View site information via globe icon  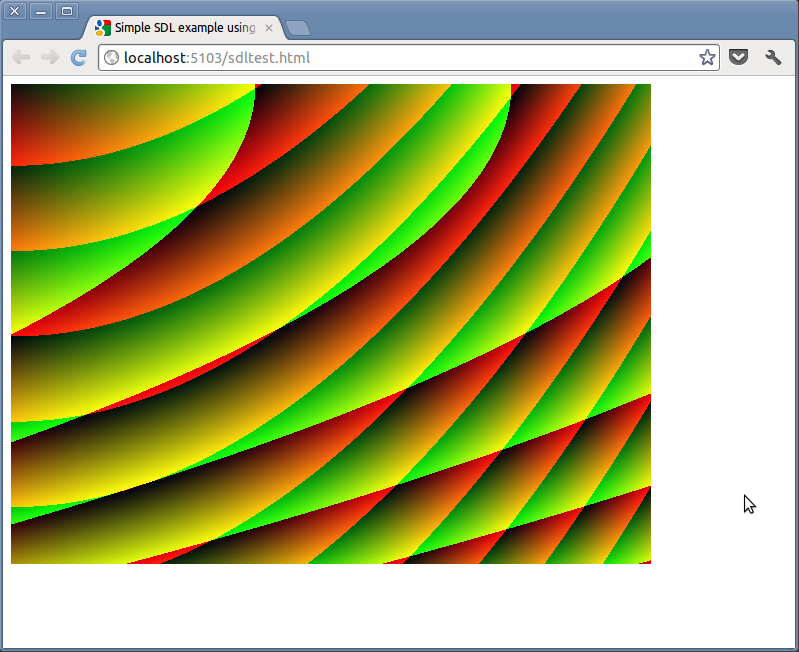tap(111, 58)
